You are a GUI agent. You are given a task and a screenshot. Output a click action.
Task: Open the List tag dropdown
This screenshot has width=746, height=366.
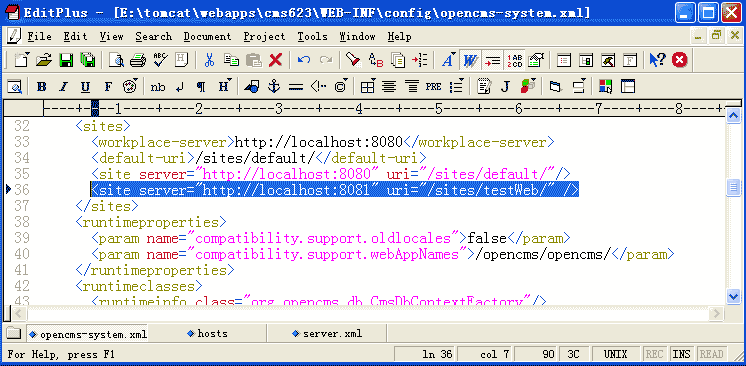point(457,86)
